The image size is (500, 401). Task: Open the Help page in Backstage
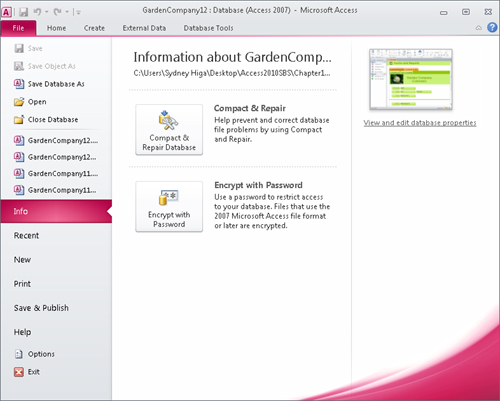(22, 332)
